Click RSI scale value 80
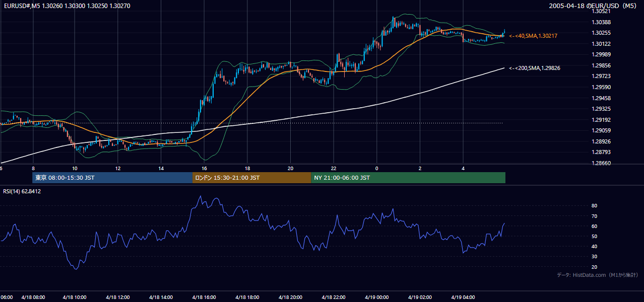The width and height of the screenshot is (644, 302). click(594, 206)
